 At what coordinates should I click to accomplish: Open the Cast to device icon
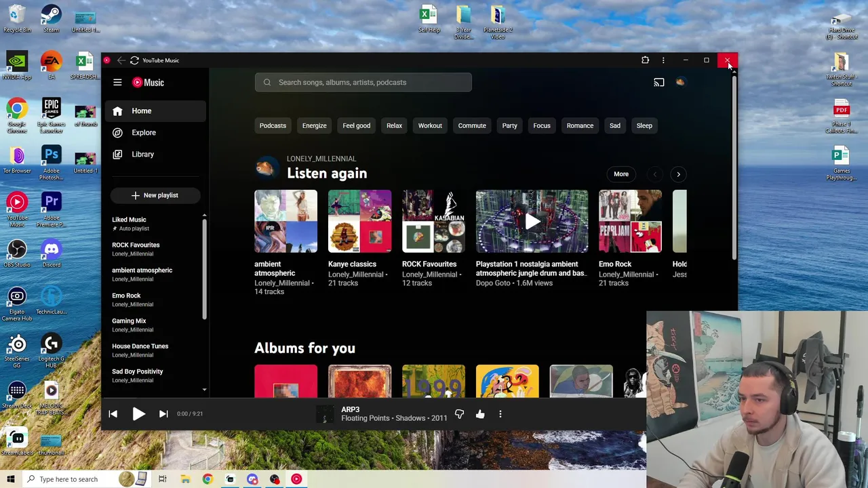[659, 83]
